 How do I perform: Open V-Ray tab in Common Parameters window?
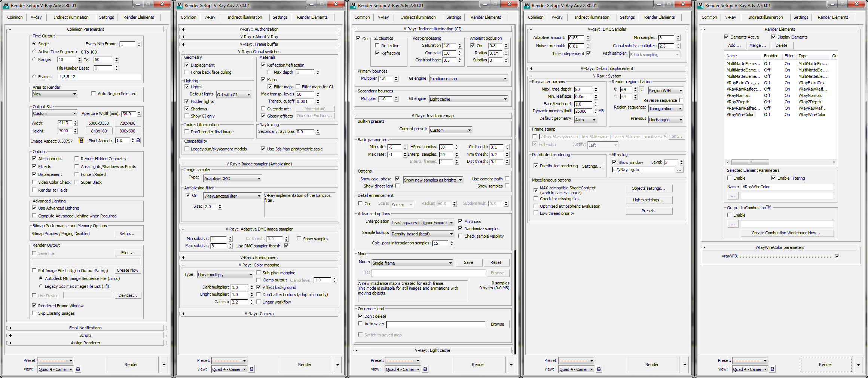coord(36,17)
